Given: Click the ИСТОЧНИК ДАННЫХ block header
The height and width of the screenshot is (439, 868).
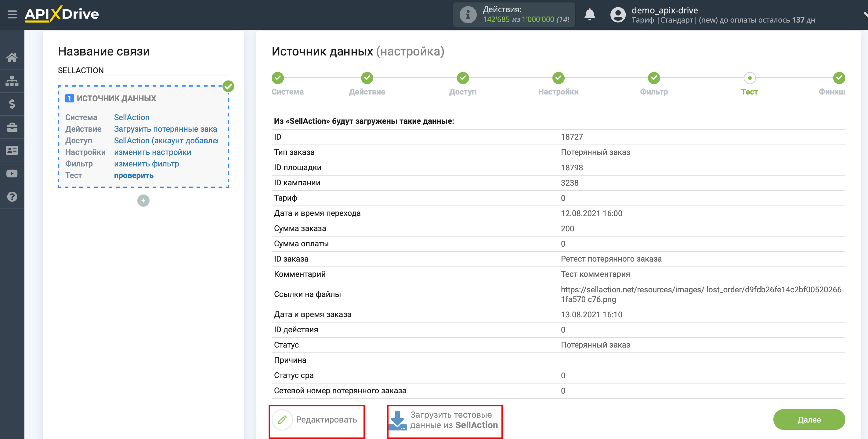Looking at the screenshot, I should pos(116,98).
